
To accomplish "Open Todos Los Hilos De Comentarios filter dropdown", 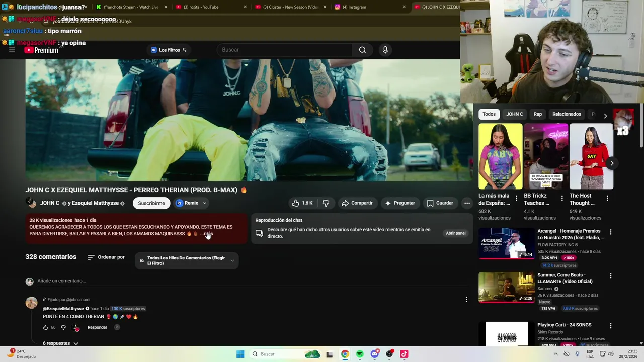I will (187, 260).
